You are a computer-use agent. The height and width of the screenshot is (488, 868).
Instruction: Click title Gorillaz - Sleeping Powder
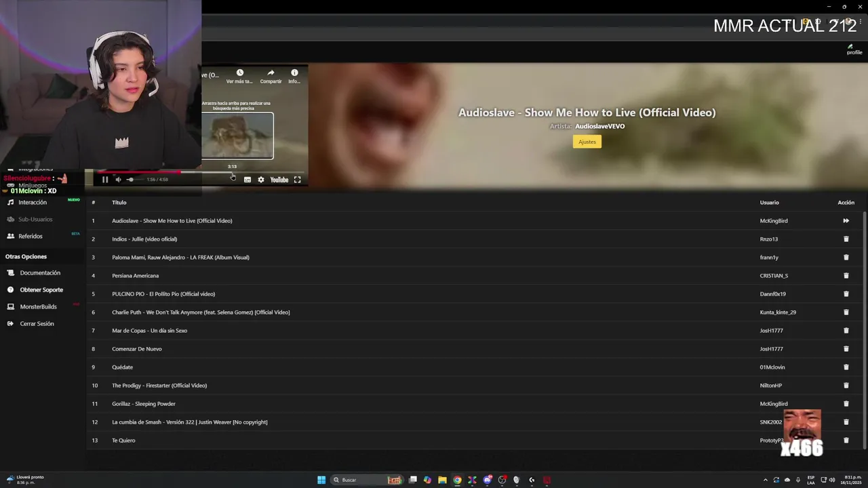[144, 403]
